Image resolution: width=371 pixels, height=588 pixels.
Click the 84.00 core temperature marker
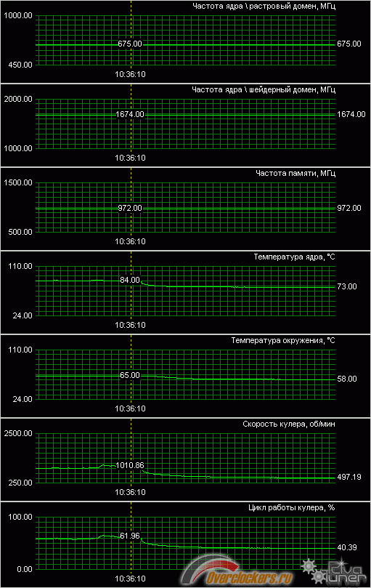point(130,280)
